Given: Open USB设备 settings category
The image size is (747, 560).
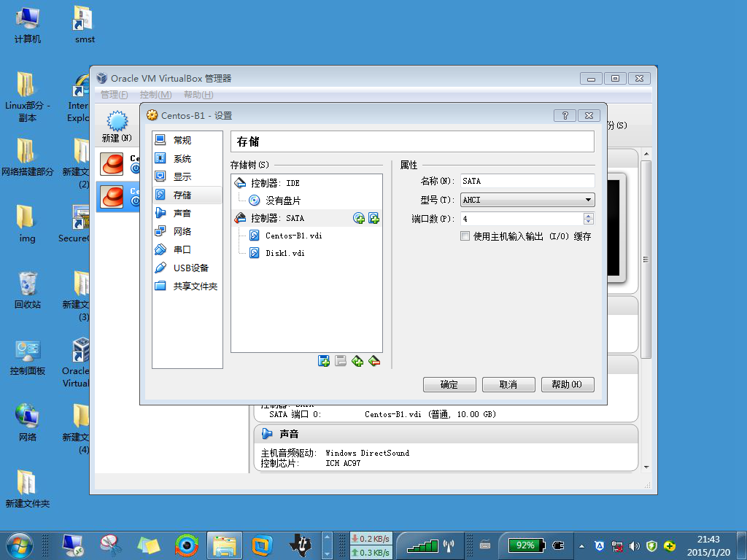Looking at the screenshot, I should [x=187, y=268].
